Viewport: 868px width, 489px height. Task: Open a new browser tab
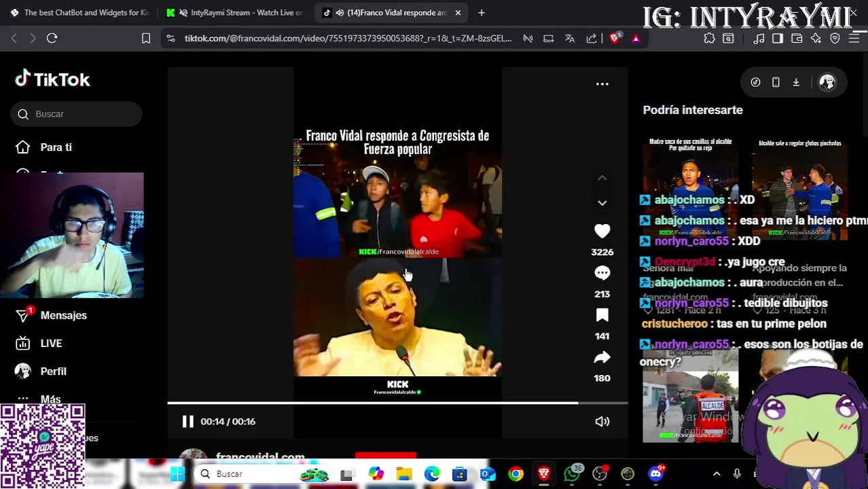point(482,12)
